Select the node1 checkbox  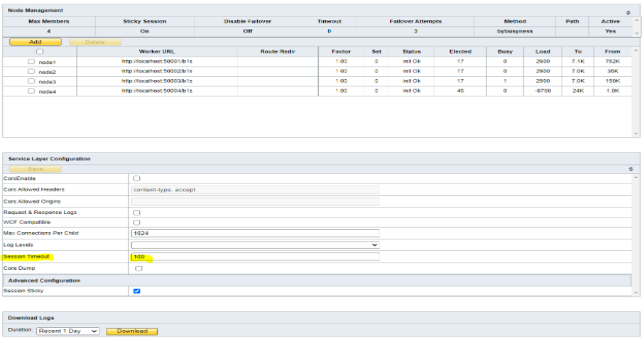coord(31,62)
